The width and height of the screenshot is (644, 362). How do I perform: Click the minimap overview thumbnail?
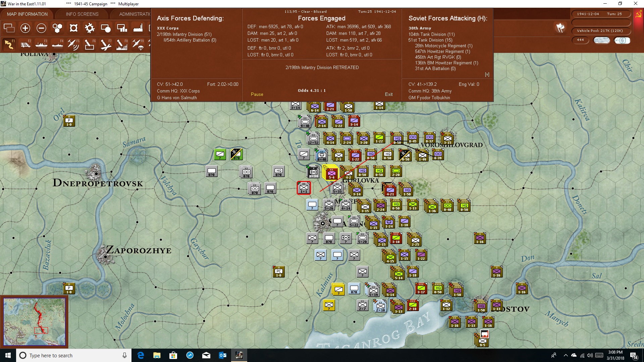[34, 322]
